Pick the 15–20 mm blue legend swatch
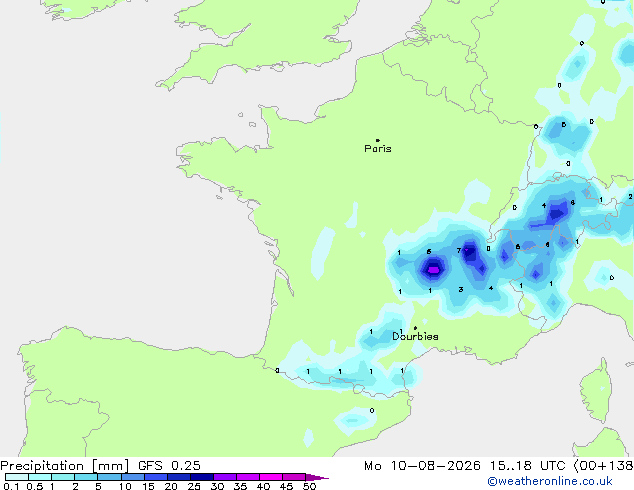Viewport: 634px width, 490px height. tap(156, 477)
